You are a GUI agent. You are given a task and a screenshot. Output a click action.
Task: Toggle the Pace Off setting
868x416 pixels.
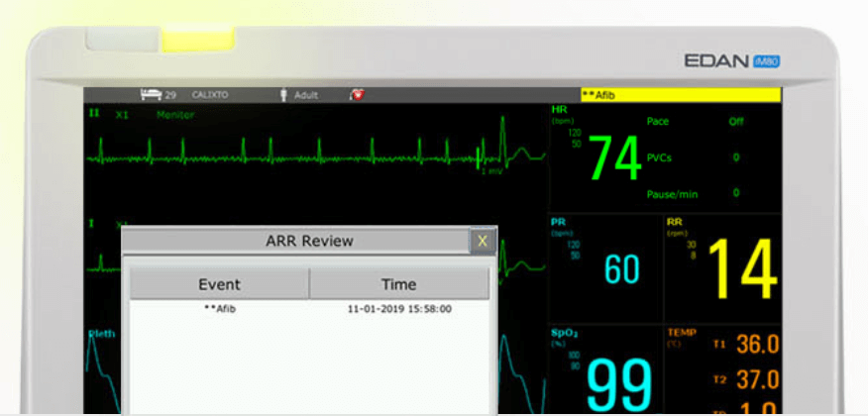point(735,122)
